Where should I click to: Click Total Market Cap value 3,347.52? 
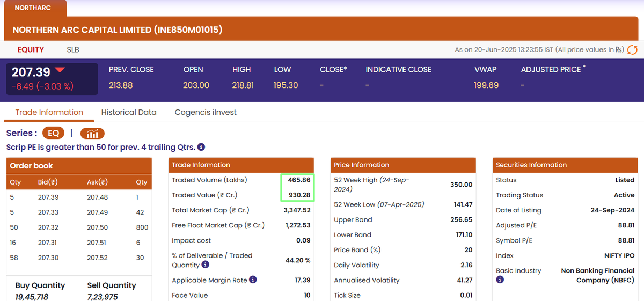pos(297,210)
